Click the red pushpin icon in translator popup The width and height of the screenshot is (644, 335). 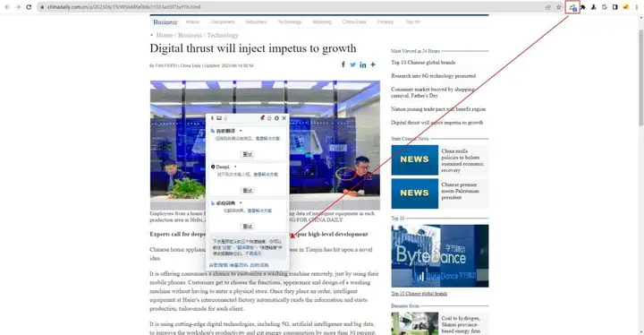click(x=262, y=118)
